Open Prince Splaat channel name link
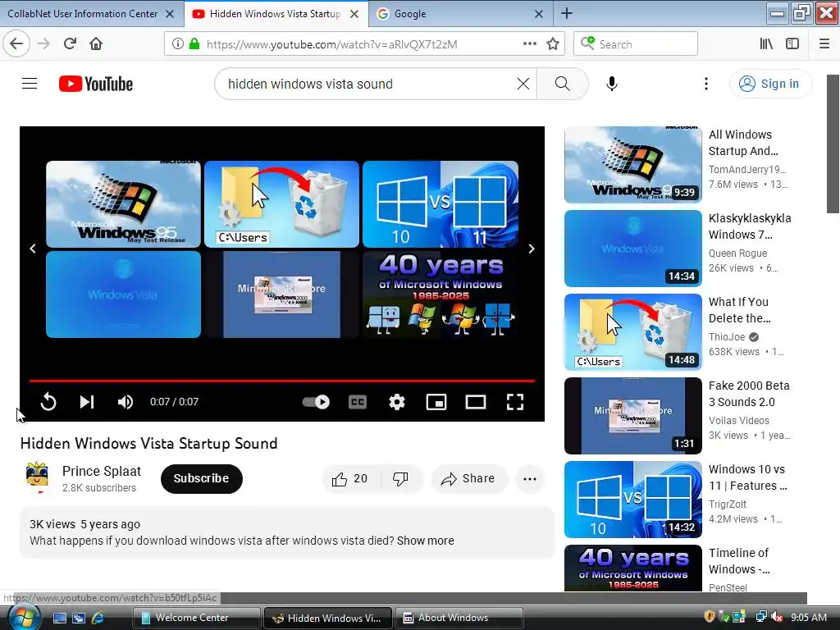 coord(102,471)
